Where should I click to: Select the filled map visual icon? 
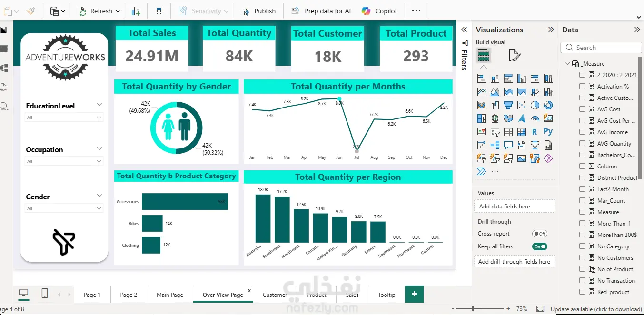click(508, 118)
